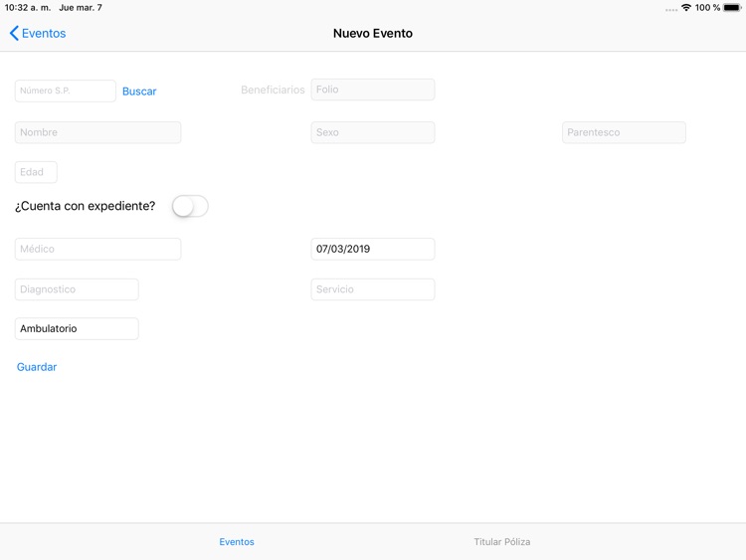
Task: Tap the back chevron icon beside Eventos
Action: click(x=14, y=34)
